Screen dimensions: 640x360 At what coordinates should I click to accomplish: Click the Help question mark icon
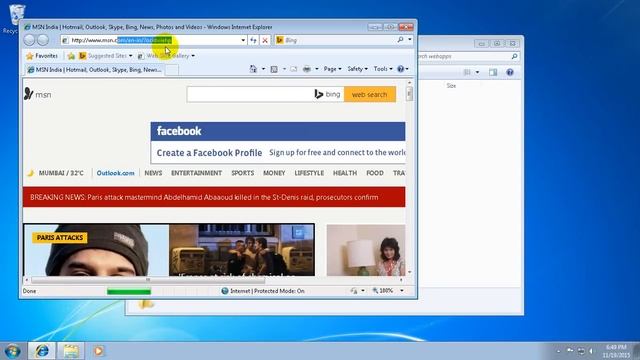coord(401,69)
